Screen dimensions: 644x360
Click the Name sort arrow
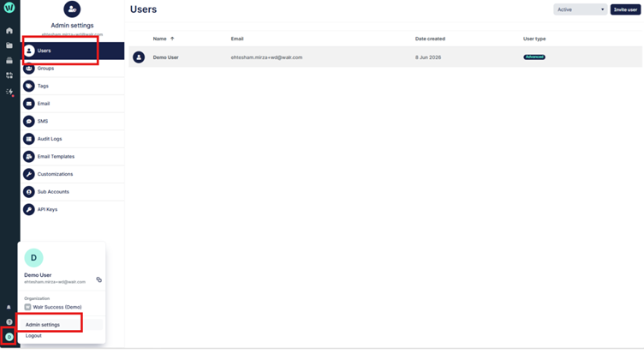click(x=172, y=39)
